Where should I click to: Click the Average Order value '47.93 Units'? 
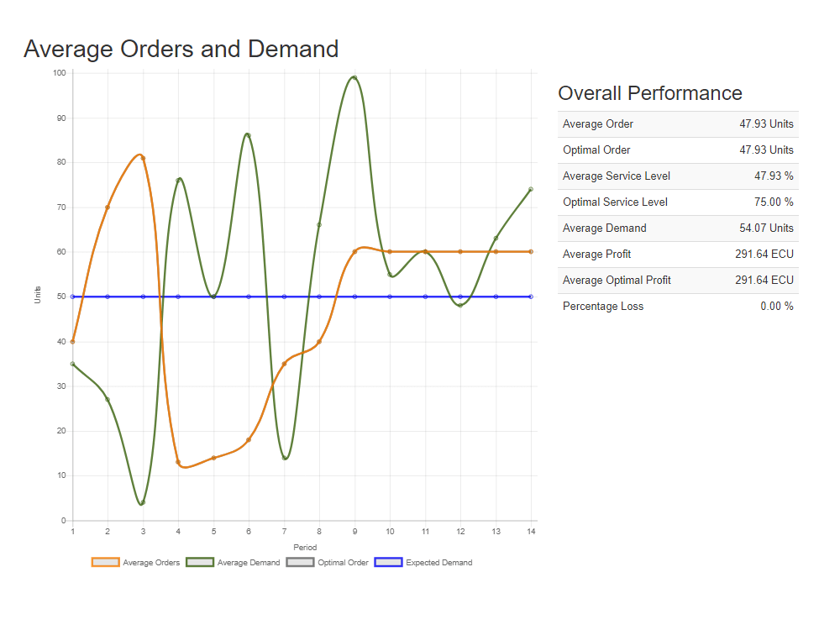[766, 123]
